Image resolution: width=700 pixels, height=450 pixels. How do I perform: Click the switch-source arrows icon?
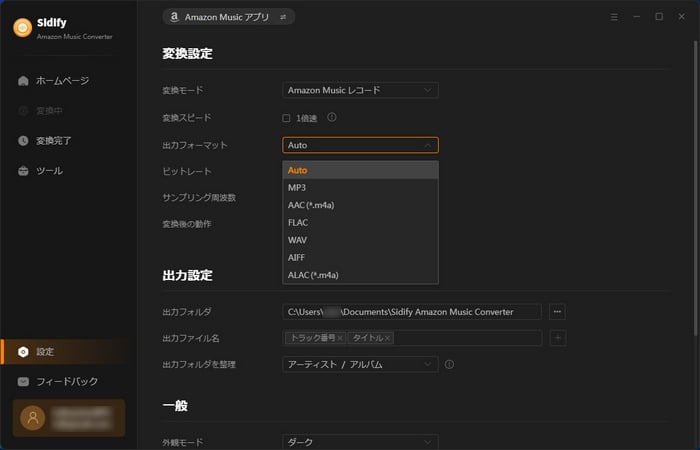click(x=283, y=17)
